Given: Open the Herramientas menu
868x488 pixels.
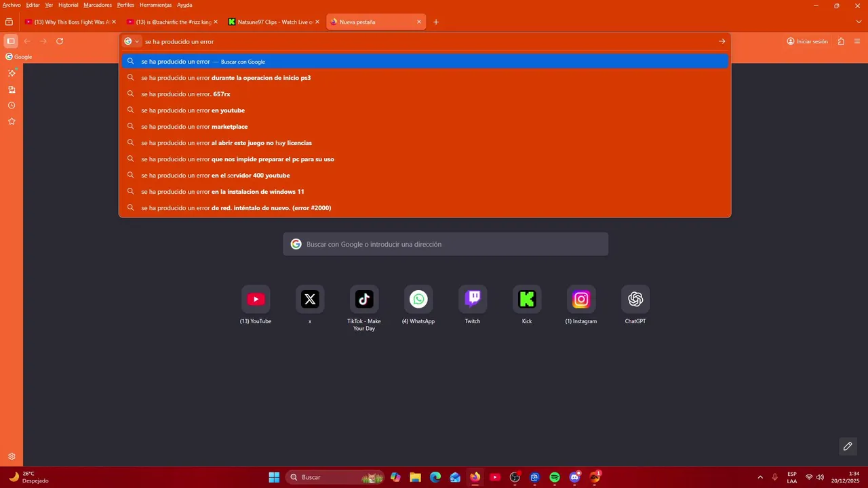Looking at the screenshot, I should [156, 5].
